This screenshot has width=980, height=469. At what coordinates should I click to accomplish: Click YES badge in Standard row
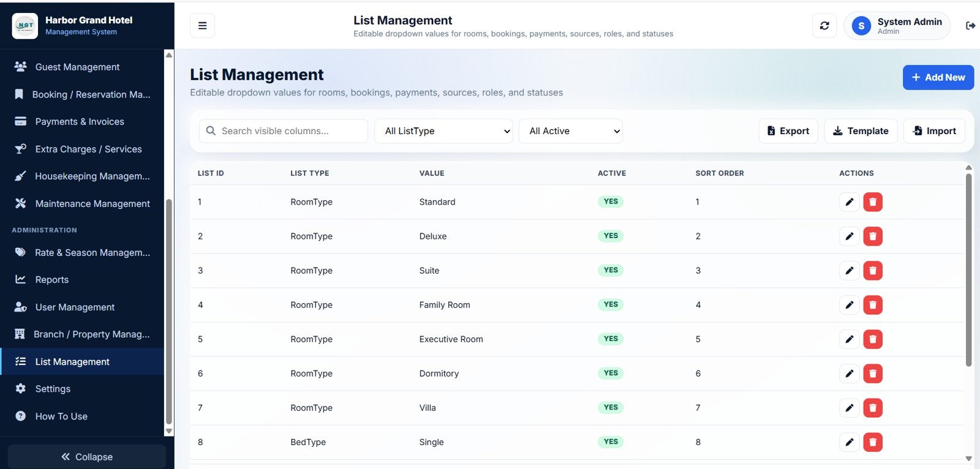pyautogui.click(x=611, y=201)
